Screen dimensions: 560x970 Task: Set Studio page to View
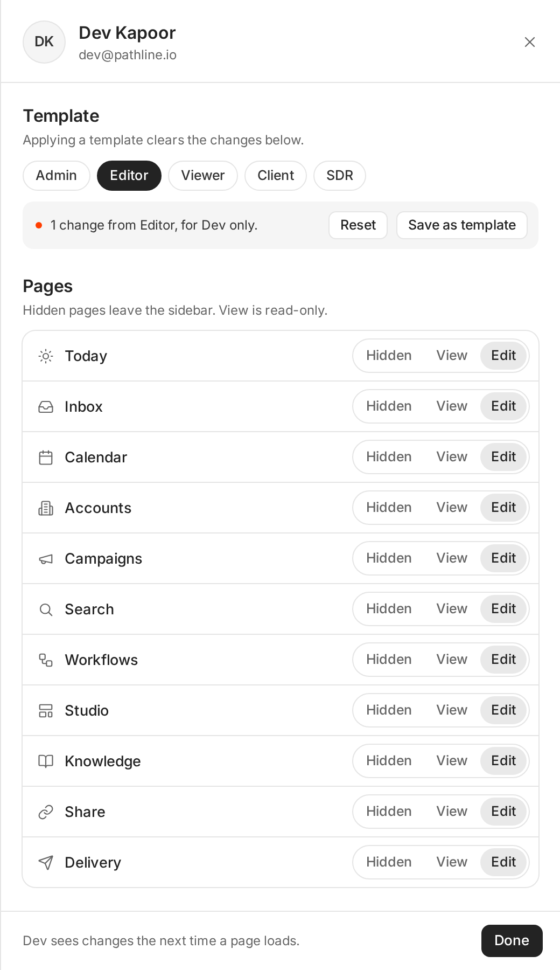(452, 710)
